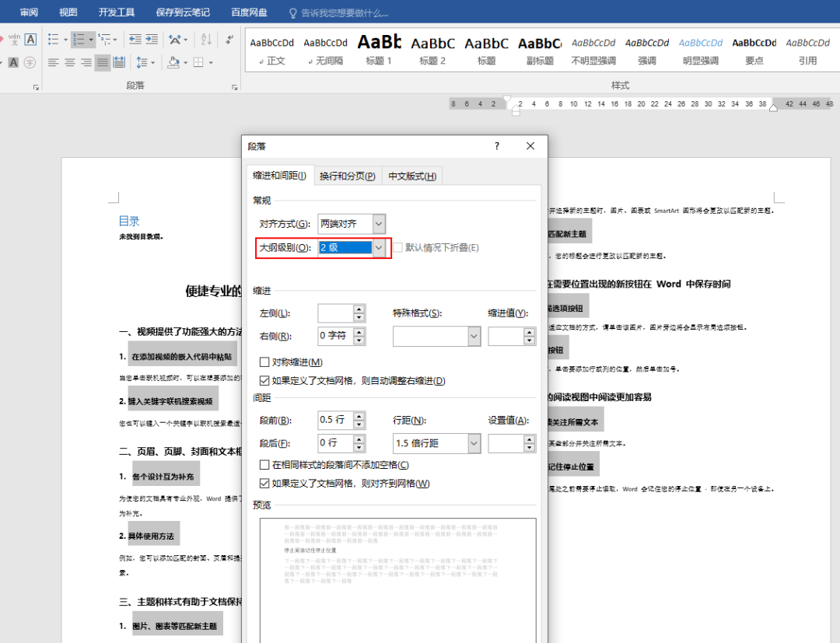The image size is (840, 643).
Task: Switch to the 换行和分页 tab
Action: tap(348, 176)
